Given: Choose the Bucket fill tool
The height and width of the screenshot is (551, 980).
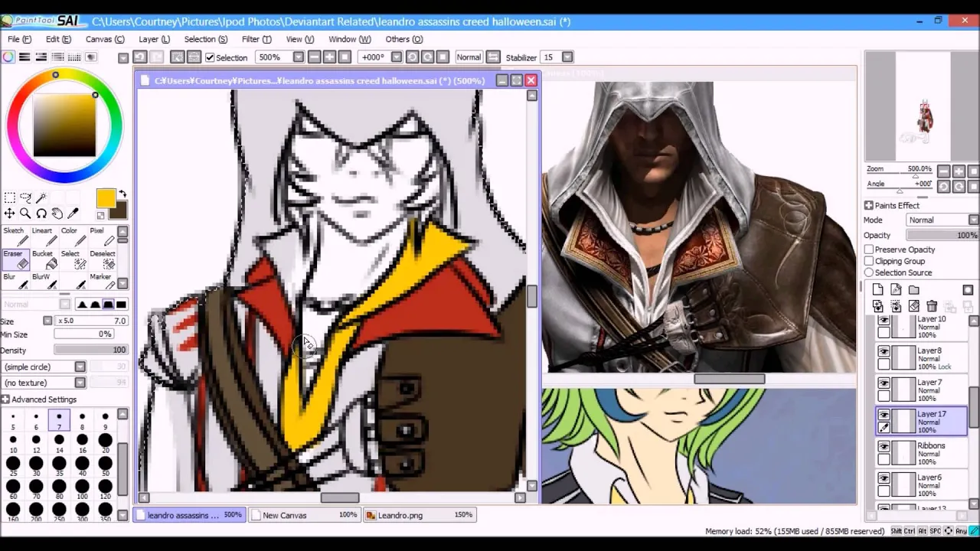Looking at the screenshot, I should click(44, 259).
